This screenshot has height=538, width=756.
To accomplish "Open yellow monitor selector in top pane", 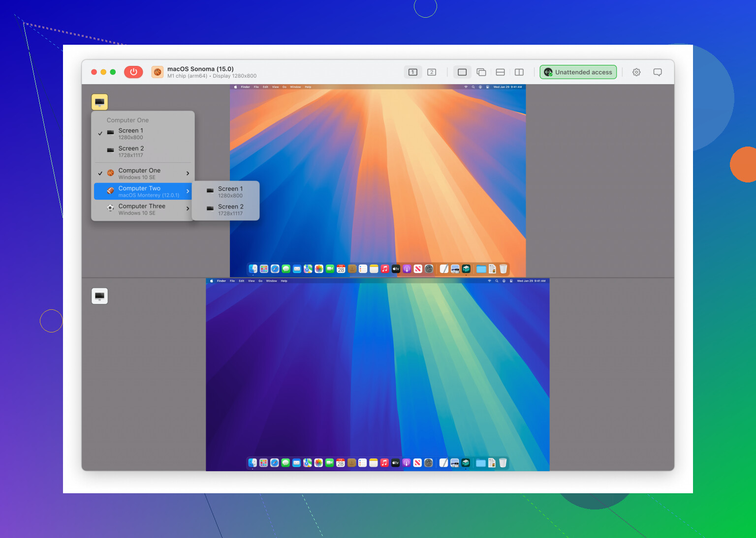I will [x=99, y=102].
